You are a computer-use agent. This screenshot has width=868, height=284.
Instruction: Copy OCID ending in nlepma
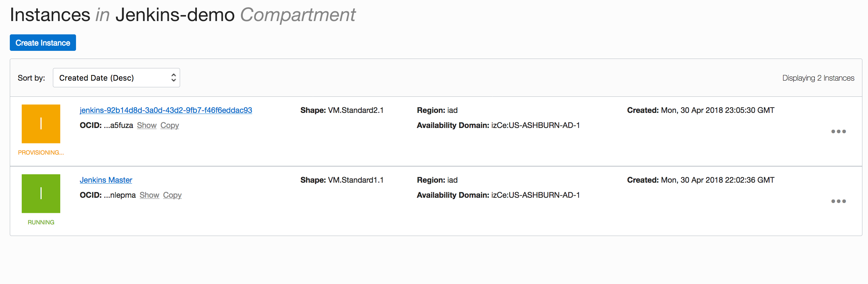click(172, 195)
